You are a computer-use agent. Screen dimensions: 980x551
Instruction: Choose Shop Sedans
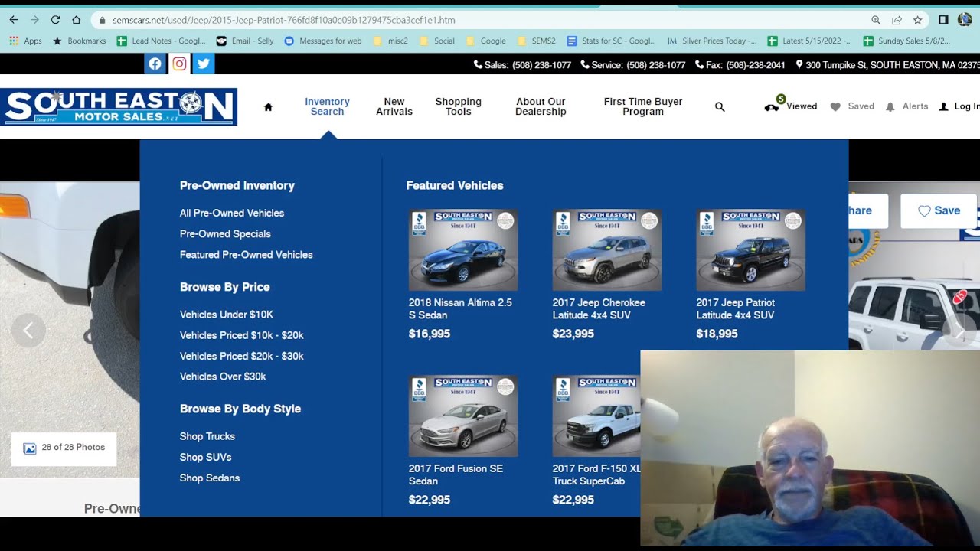coord(210,478)
